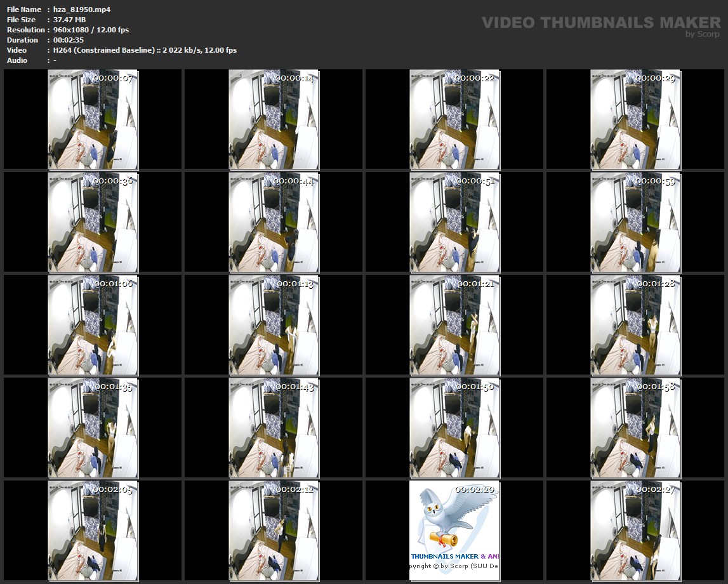Pick the frame at 00:00:36

tap(93, 222)
